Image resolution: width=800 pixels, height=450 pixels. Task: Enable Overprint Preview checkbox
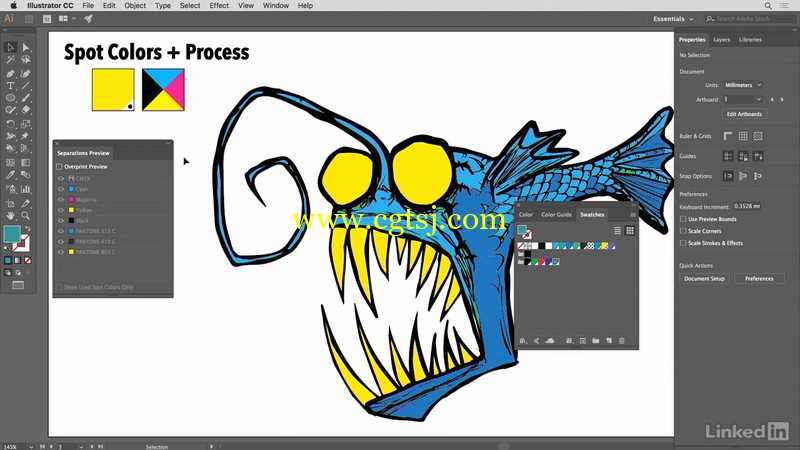tap(59, 167)
